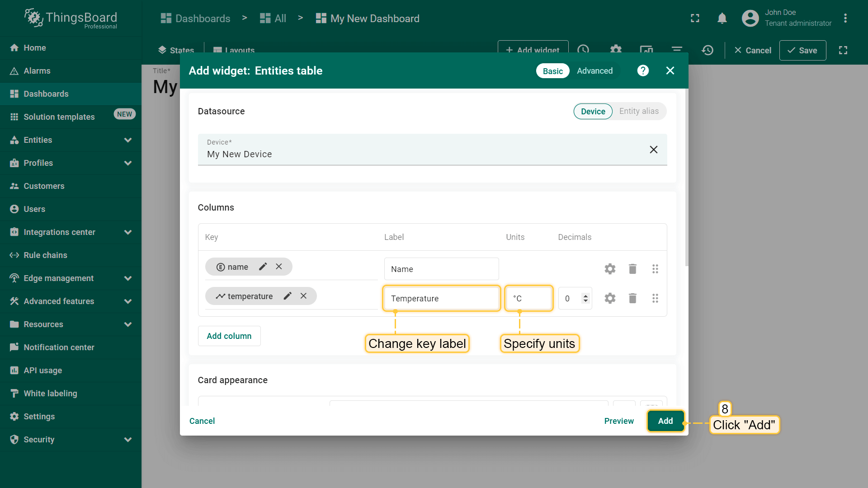
Task: Remove the name key chip
Action: tap(279, 267)
